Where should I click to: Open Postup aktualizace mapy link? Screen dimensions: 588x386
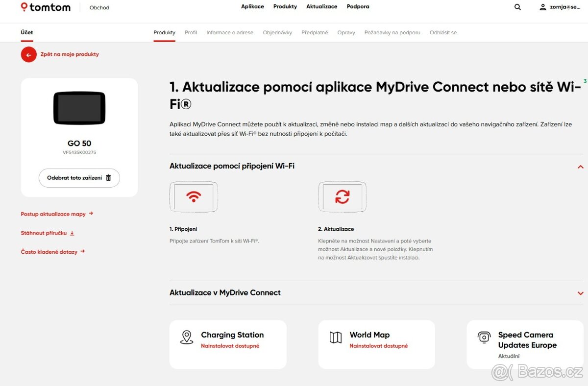(53, 214)
